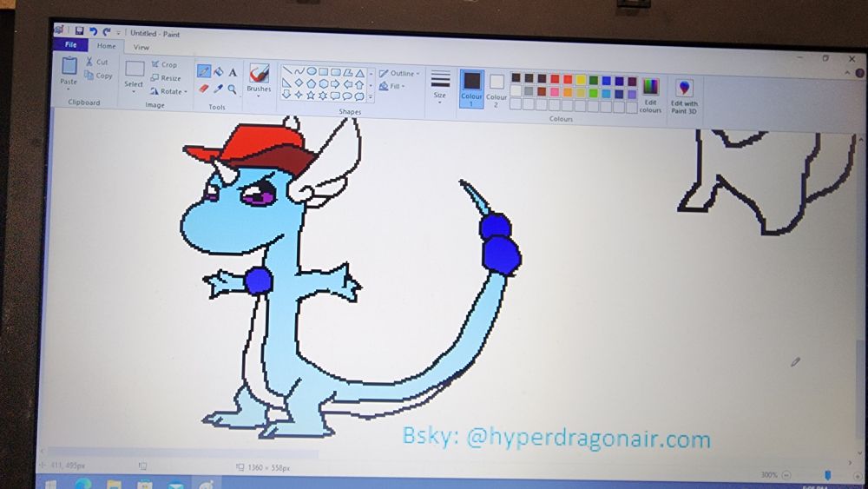Select the Magnifier tool
This screenshot has height=489, width=868.
(233, 89)
